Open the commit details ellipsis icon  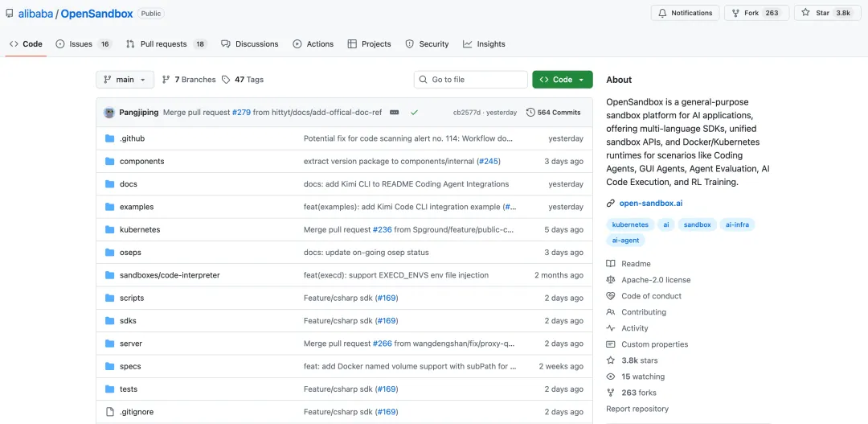(394, 113)
